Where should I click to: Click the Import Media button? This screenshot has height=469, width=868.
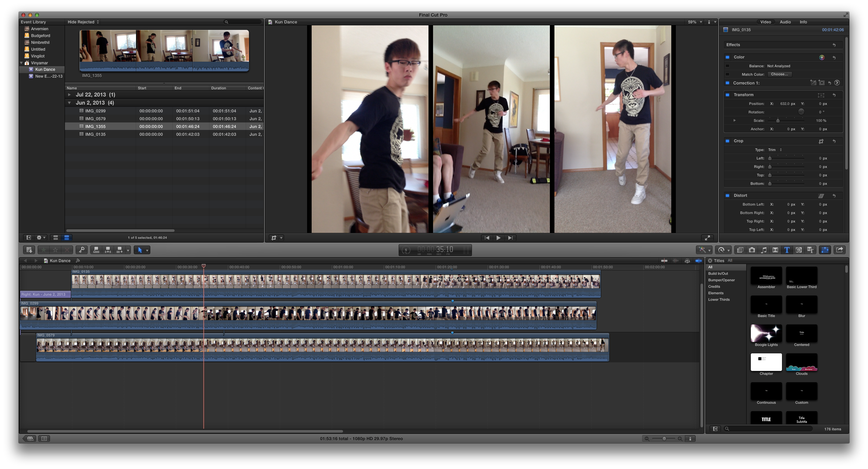pyautogui.click(x=29, y=250)
